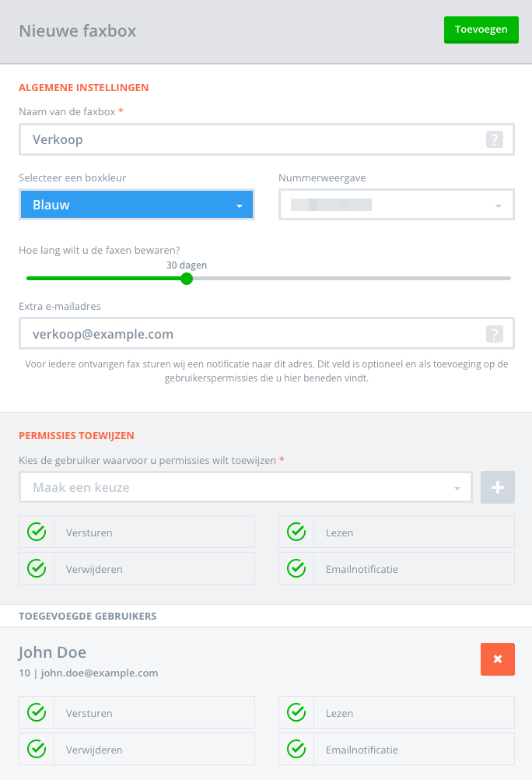
Task: Toggle Verwijderen permission under Permissies toewijzen
Action: [x=37, y=569]
